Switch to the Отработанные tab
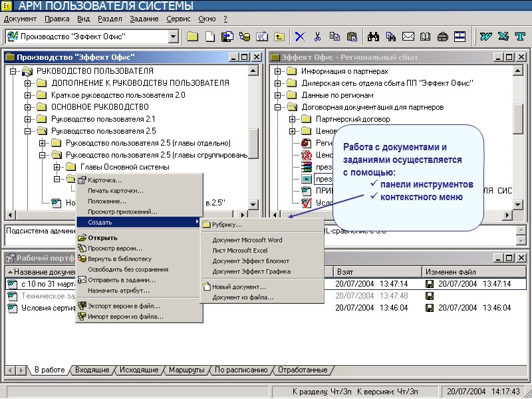The height and width of the screenshot is (399, 532). [303, 370]
